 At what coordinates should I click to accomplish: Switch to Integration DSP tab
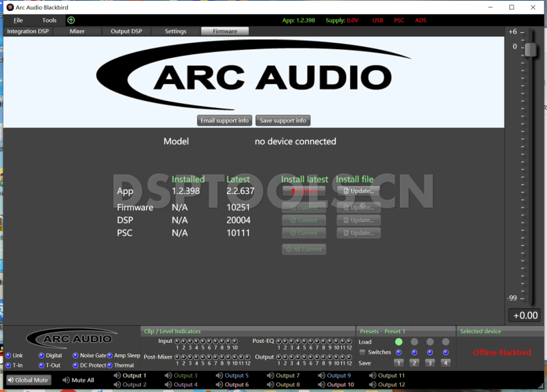point(28,31)
